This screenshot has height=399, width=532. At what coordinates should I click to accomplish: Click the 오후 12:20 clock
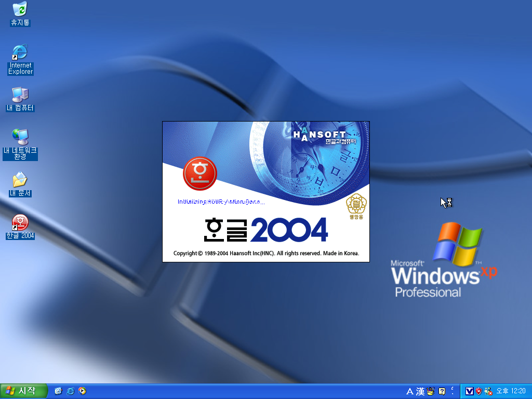[511, 391]
